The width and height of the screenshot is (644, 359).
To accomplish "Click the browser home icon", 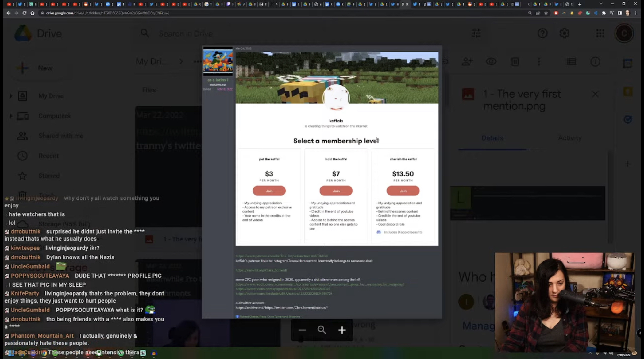I will point(32,13).
